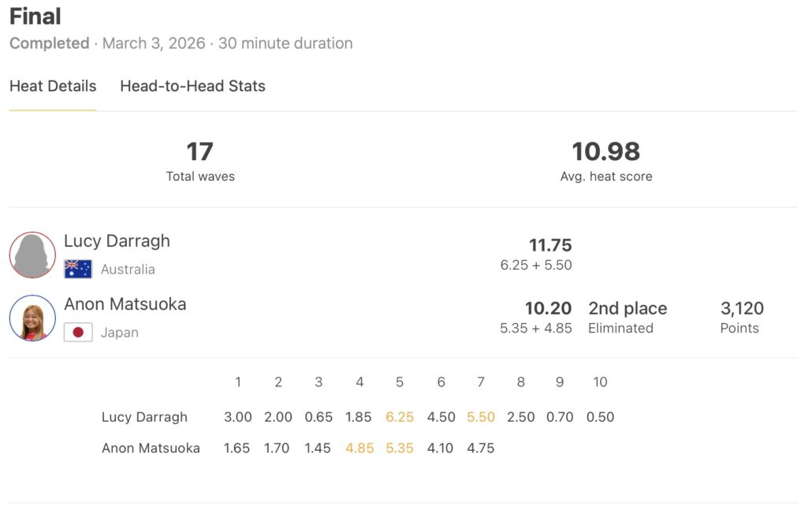Click the Final heat title heading
812x510 pixels.
pyautogui.click(x=35, y=16)
